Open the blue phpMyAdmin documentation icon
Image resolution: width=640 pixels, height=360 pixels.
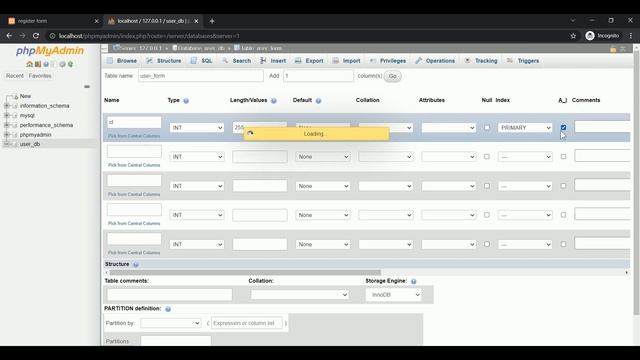(x=46, y=64)
